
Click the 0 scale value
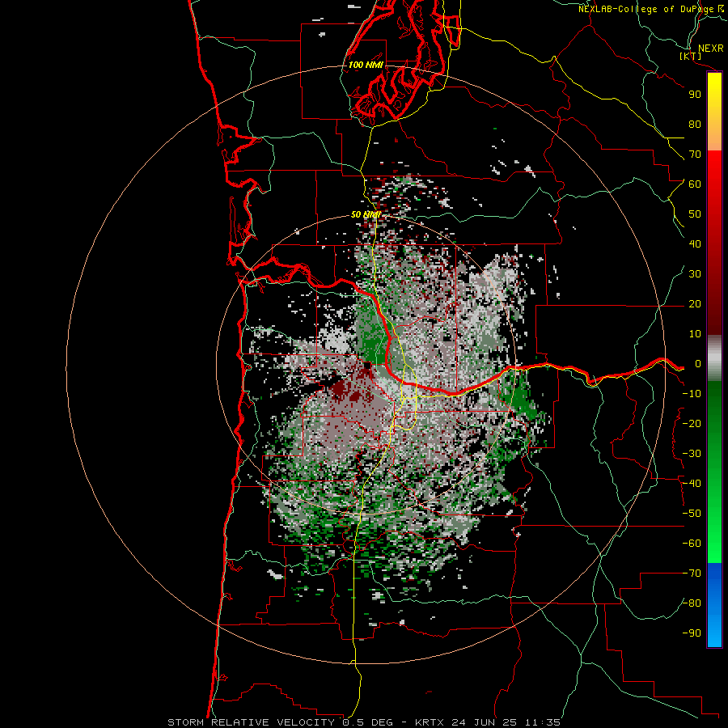tap(698, 364)
